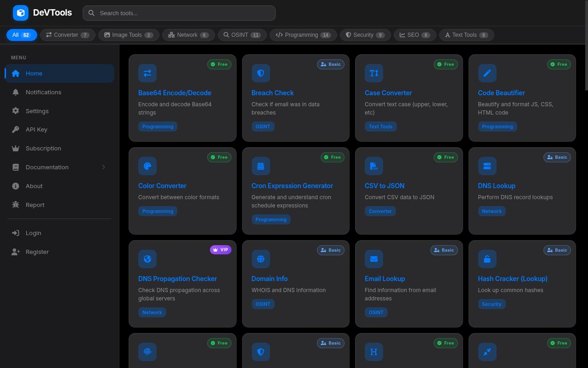The width and height of the screenshot is (588, 368).
Task: Filter tools by OSINT category
Action: click(x=242, y=35)
